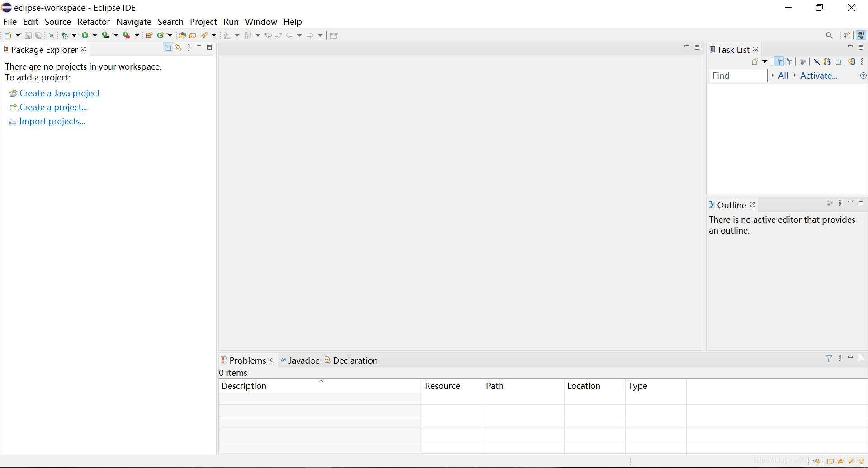Click Synchronize Changed in Task List
868x468 pixels.
tap(852, 61)
